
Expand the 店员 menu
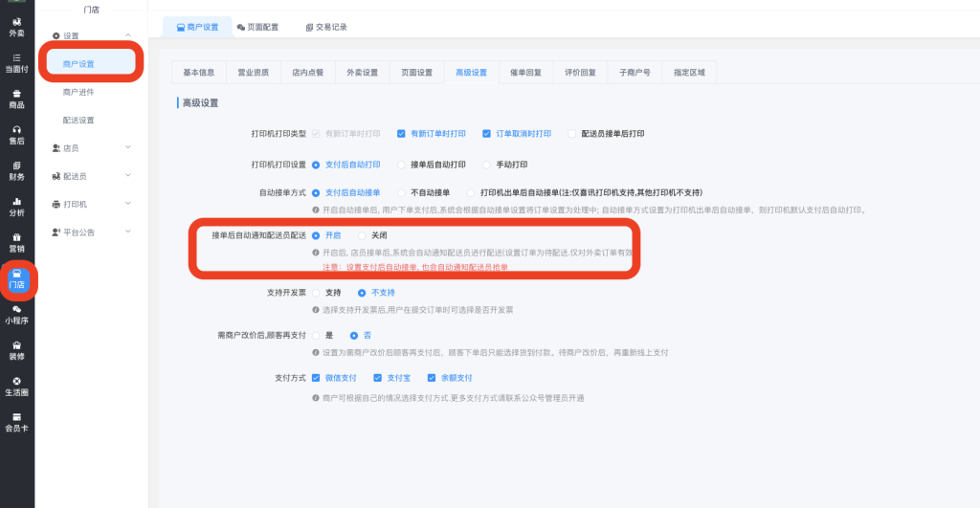pyautogui.click(x=91, y=148)
